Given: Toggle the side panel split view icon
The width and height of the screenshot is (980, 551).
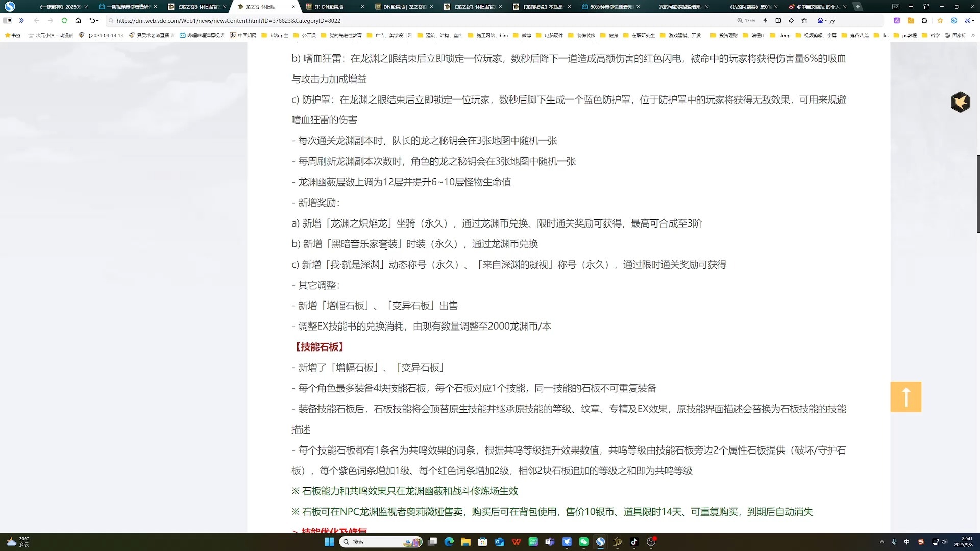Looking at the screenshot, I should click(791, 21).
